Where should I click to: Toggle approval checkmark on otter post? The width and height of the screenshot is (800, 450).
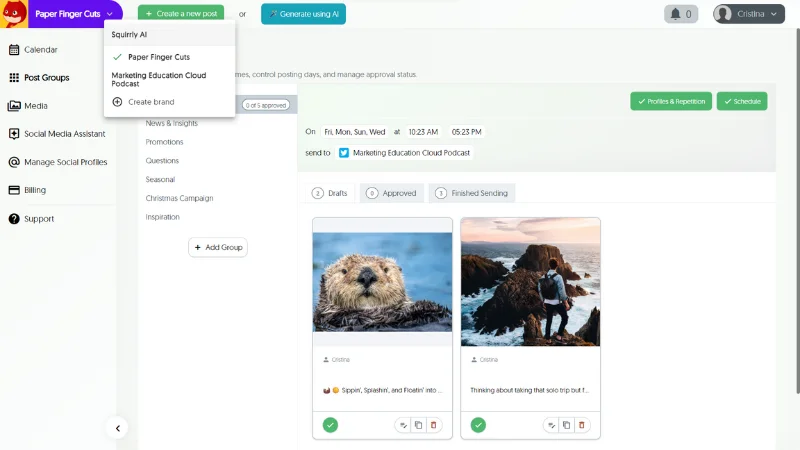pos(330,425)
